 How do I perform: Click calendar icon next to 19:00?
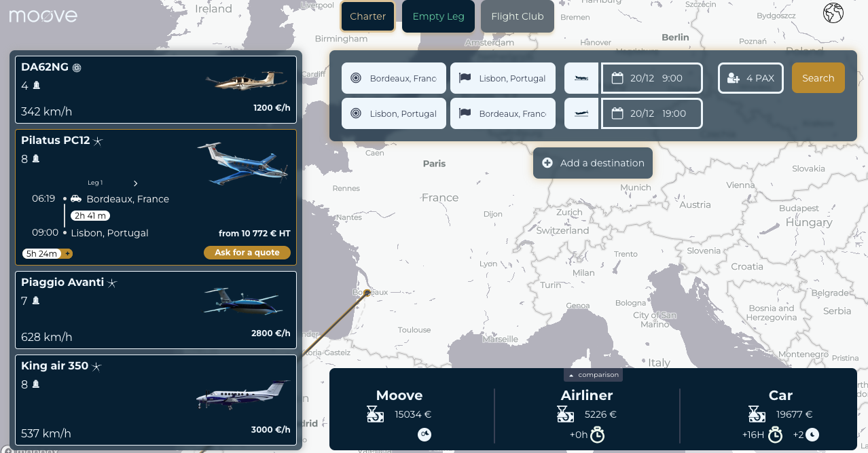click(x=617, y=113)
